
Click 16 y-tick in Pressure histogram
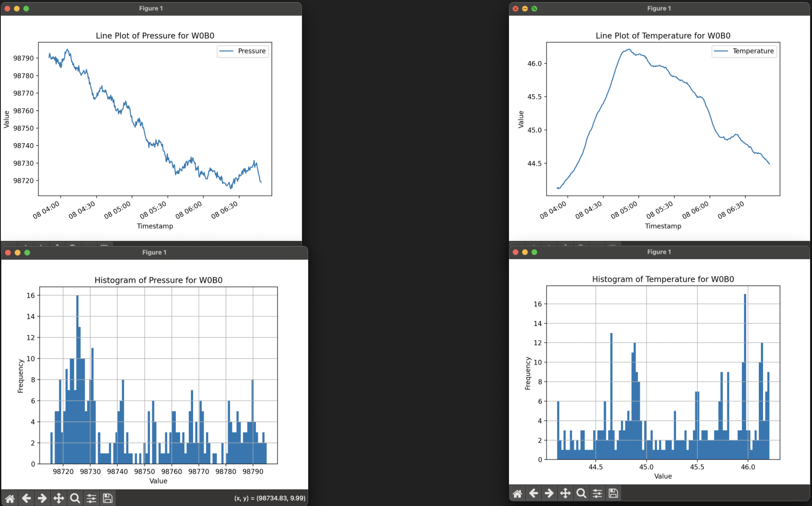point(31,295)
